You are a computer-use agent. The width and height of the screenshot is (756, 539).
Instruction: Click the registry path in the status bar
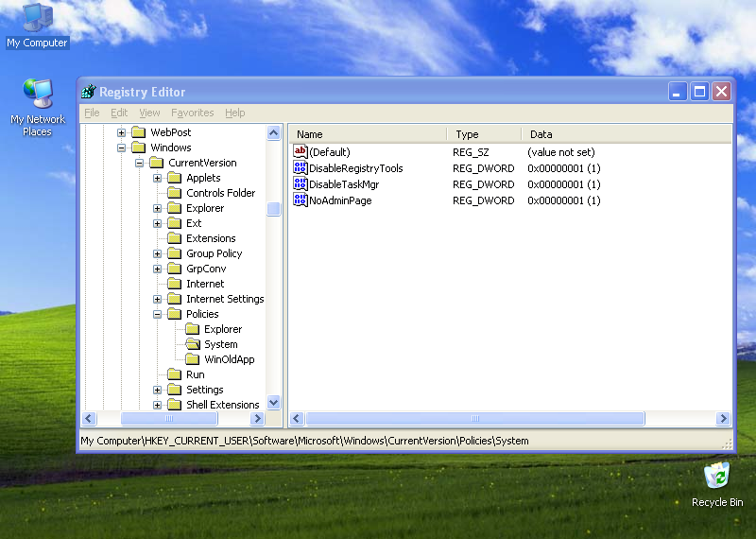click(304, 441)
